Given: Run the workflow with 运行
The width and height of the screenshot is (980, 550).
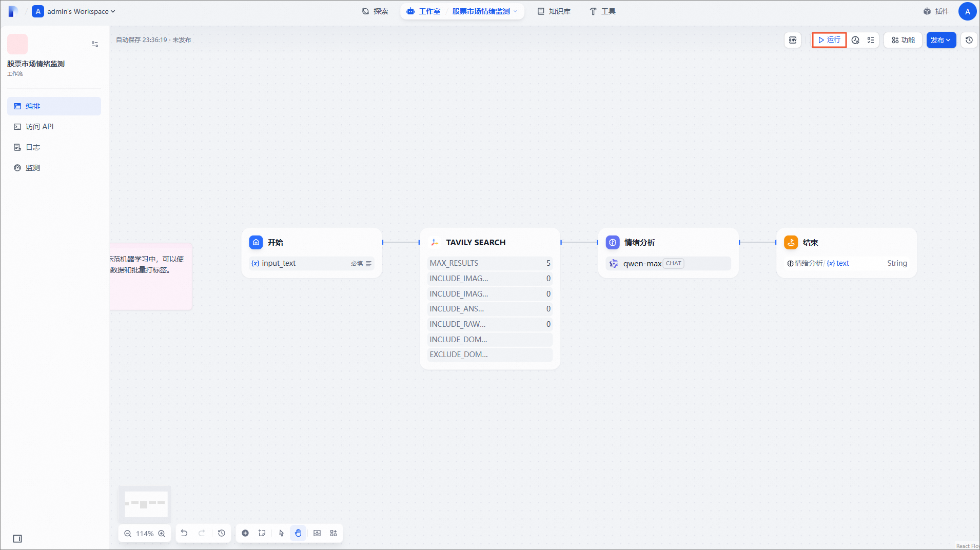Looking at the screenshot, I should (x=829, y=40).
